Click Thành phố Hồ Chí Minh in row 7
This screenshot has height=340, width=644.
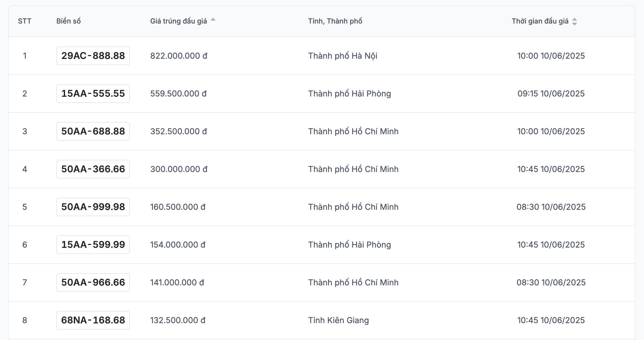tap(353, 282)
